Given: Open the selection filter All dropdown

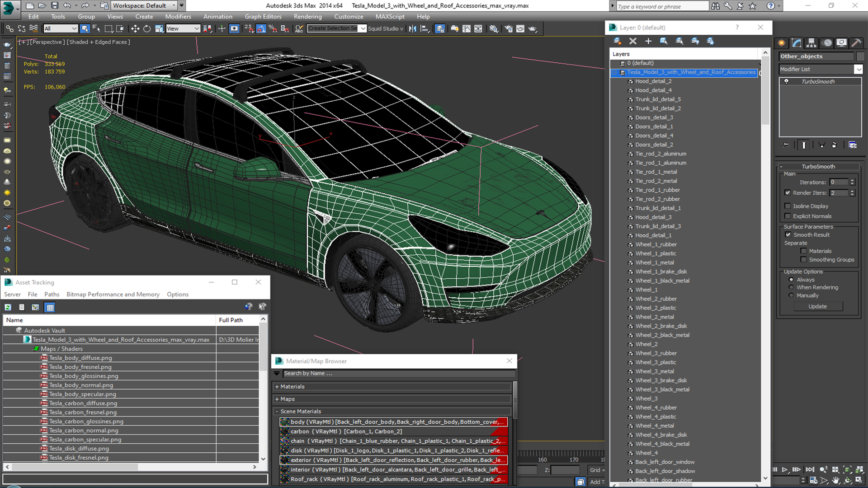Looking at the screenshot, I should (61, 28).
